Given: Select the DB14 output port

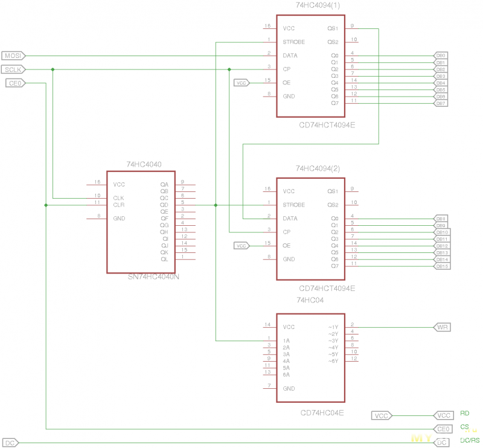Looking at the screenshot, I should point(442,260).
